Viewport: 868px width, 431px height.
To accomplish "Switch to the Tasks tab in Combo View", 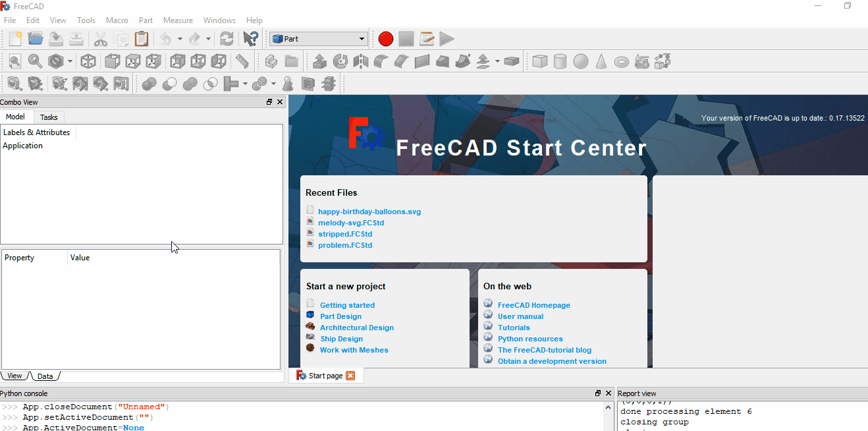I will coord(49,117).
